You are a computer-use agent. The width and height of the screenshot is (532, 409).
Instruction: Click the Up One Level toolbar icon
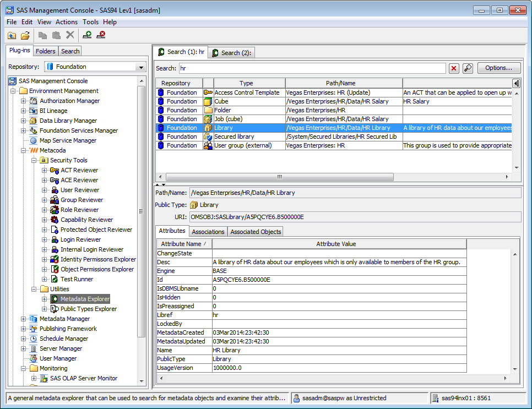[12, 35]
